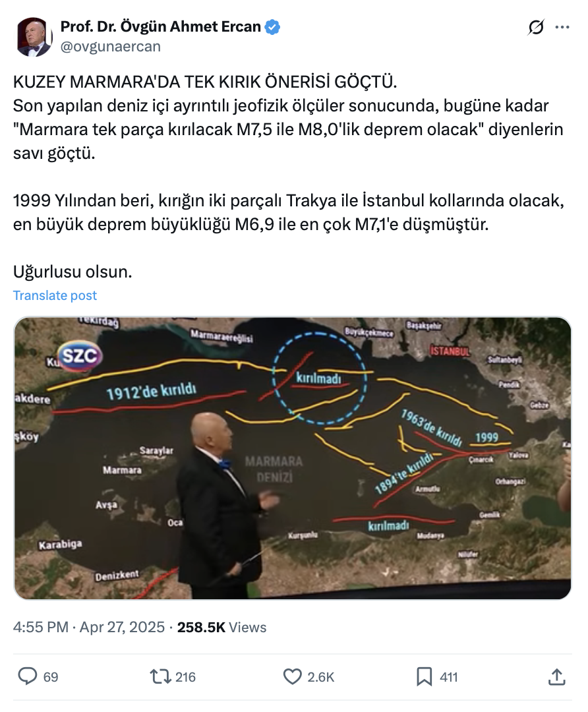Click the 4:55 PM Apr 27, 2025 timestamp
The height and width of the screenshot is (712, 588).
[89, 627]
